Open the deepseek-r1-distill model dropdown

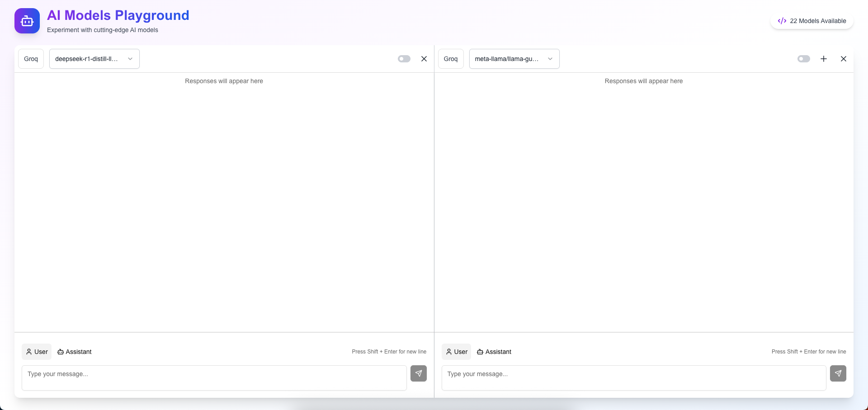point(94,59)
